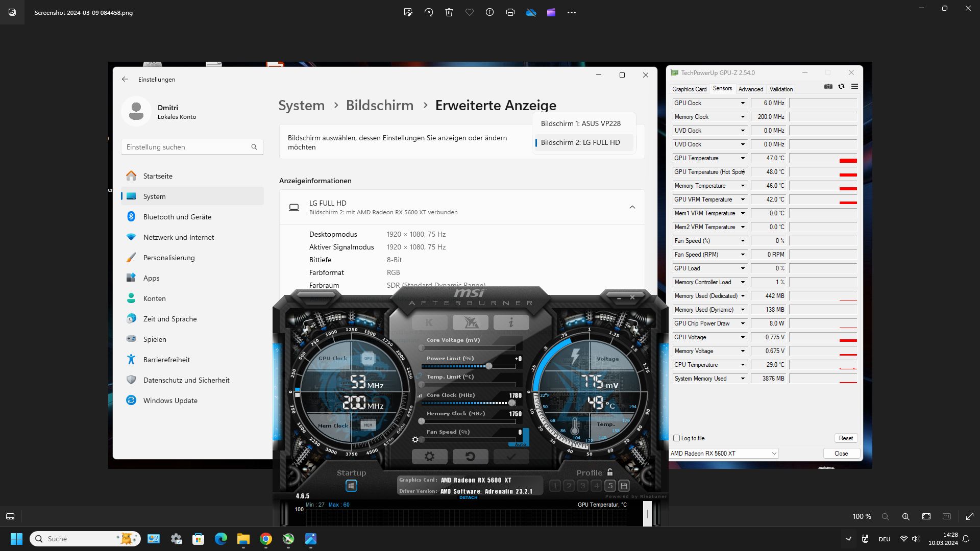Image resolution: width=980 pixels, height=551 pixels.
Task: Rotate the photo using the rotate icon
Action: coord(429,12)
